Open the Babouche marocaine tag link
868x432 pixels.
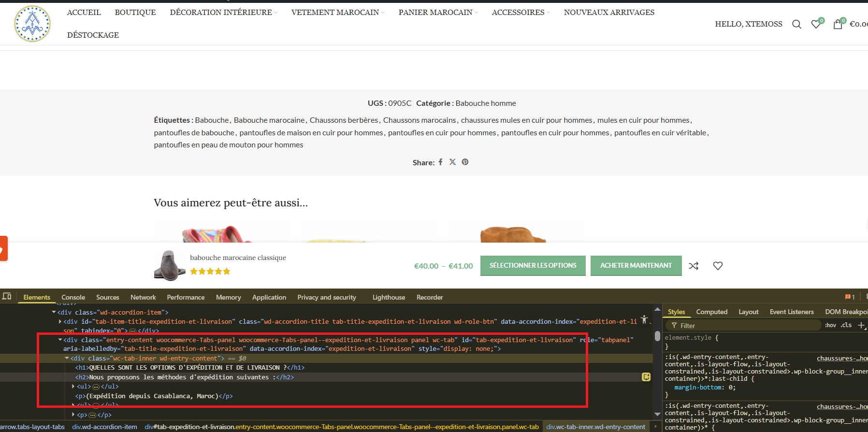269,120
